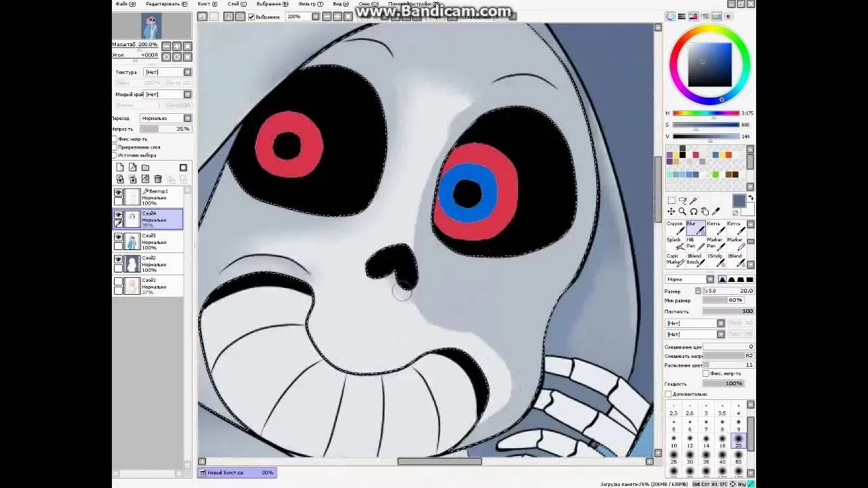868x488 pixels.
Task: Undo last action in the toolbar
Action: pyautogui.click(x=202, y=16)
